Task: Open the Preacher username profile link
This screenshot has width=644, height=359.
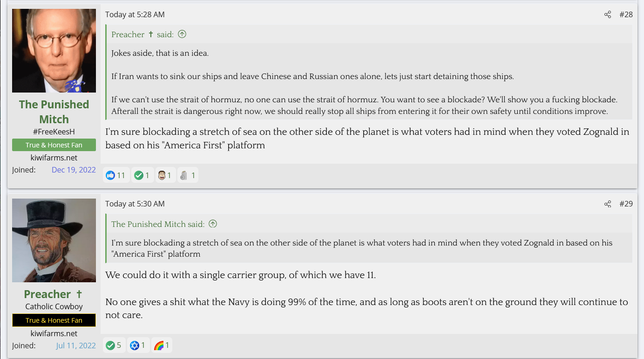Action: coord(47,294)
